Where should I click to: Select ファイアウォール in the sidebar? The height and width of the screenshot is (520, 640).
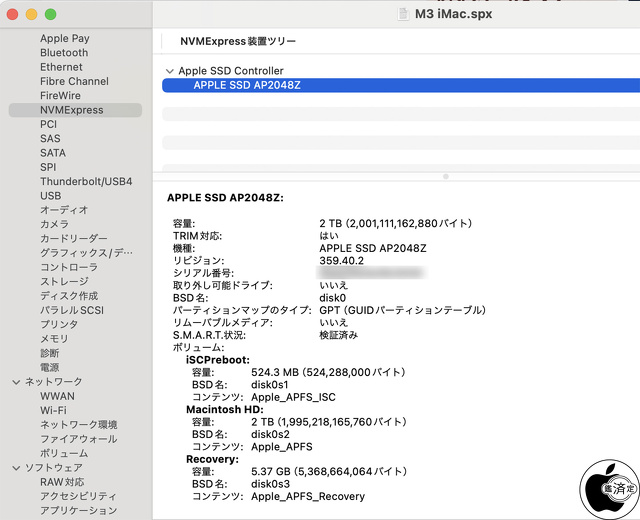tap(78, 439)
